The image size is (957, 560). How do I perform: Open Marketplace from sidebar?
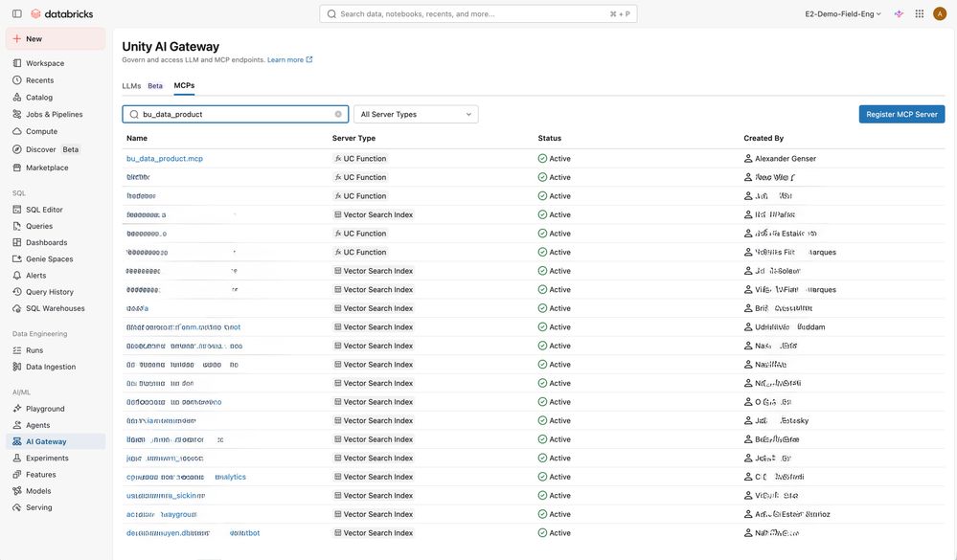[x=47, y=168]
